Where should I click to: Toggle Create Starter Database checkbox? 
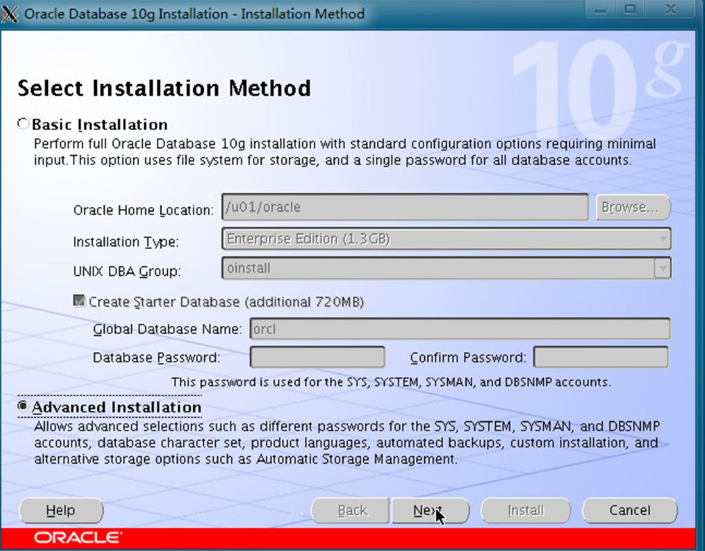tap(79, 301)
